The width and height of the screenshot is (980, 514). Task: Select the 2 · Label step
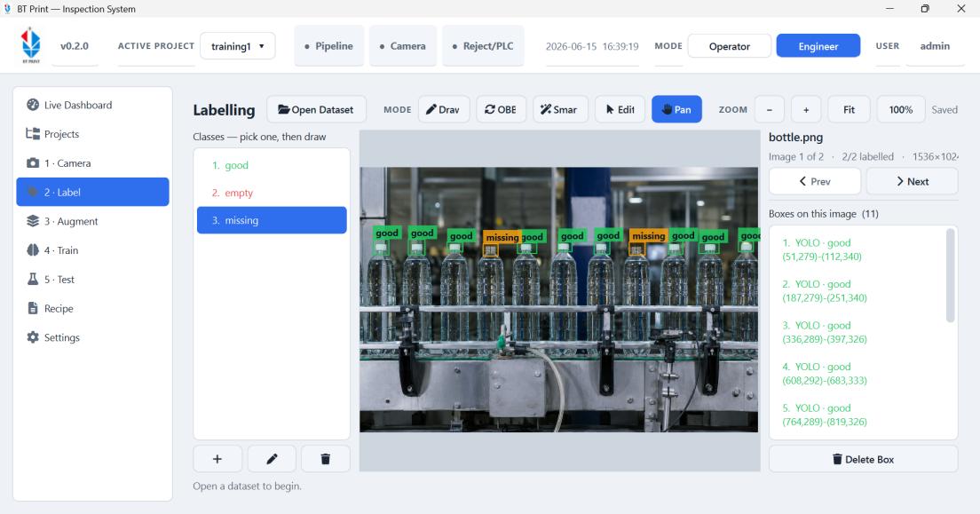(x=92, y=192)
